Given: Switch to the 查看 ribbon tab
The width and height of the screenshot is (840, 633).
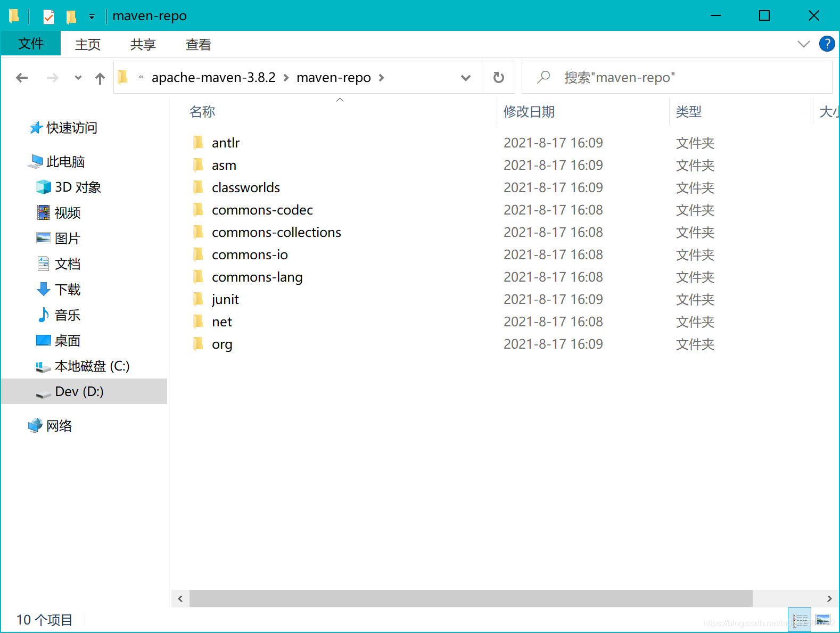Looking at the screenshot, I should [x=199, y=44].
